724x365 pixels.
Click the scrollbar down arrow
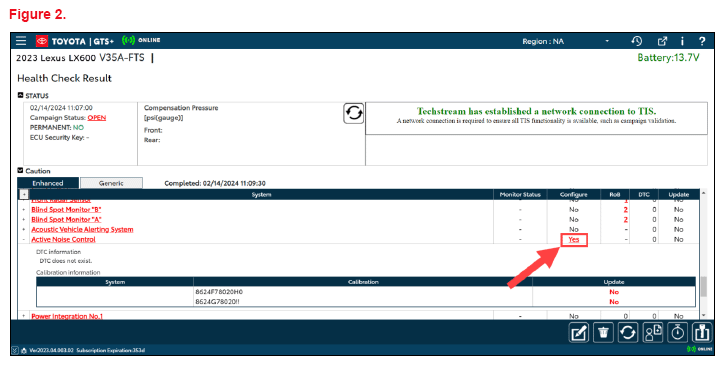pyautogui.click(x=703, y=316)
